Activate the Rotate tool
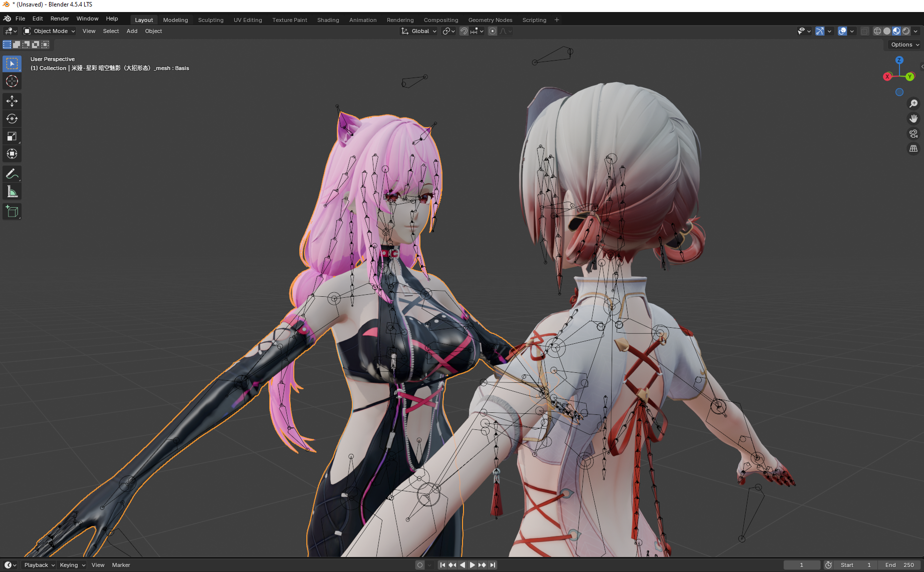Viewport: 924px width, 572px height. (x=12, y=119)
